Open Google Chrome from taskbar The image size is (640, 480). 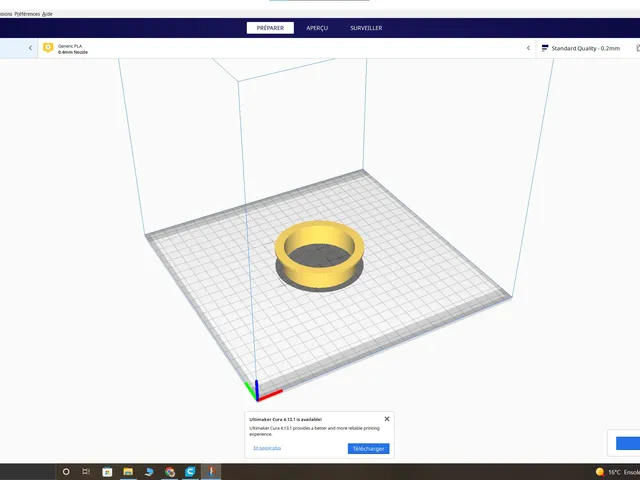pyautogui.click(x=170, y=472)
